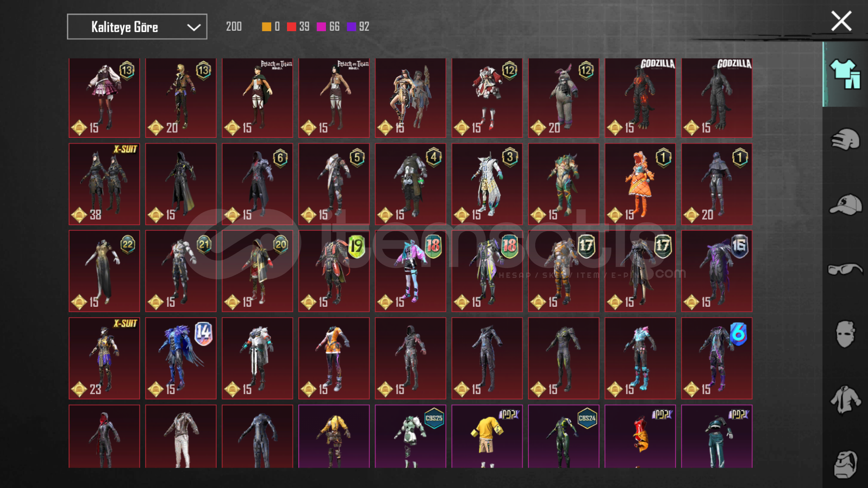Select the purple dark outfit with badge 16
Viewport: 868px width, 488px height.
point(717,271)
